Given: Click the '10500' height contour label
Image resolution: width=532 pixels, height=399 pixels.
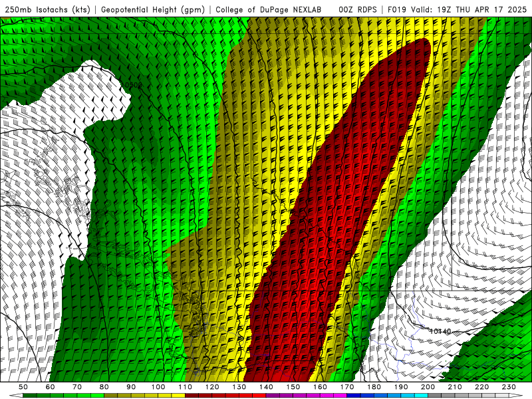Looking at the screenshot, I should click(x=132, y=85).
